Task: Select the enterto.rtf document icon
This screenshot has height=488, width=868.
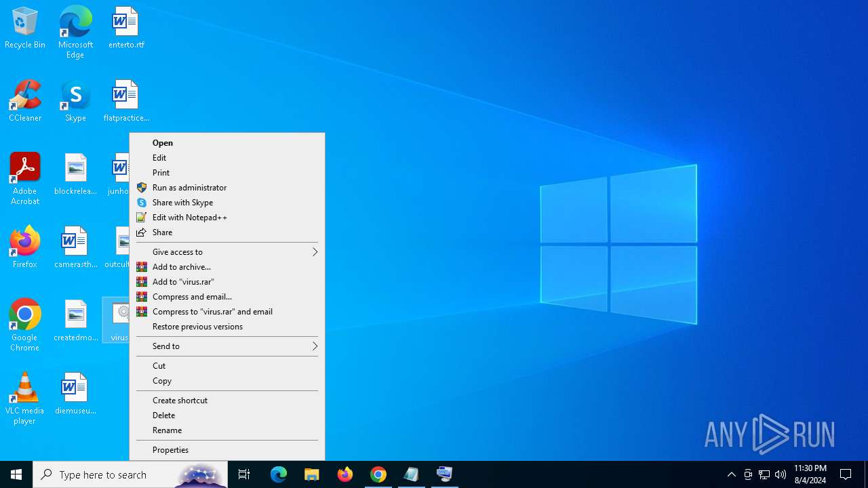Action: click(x=126, y=28)
